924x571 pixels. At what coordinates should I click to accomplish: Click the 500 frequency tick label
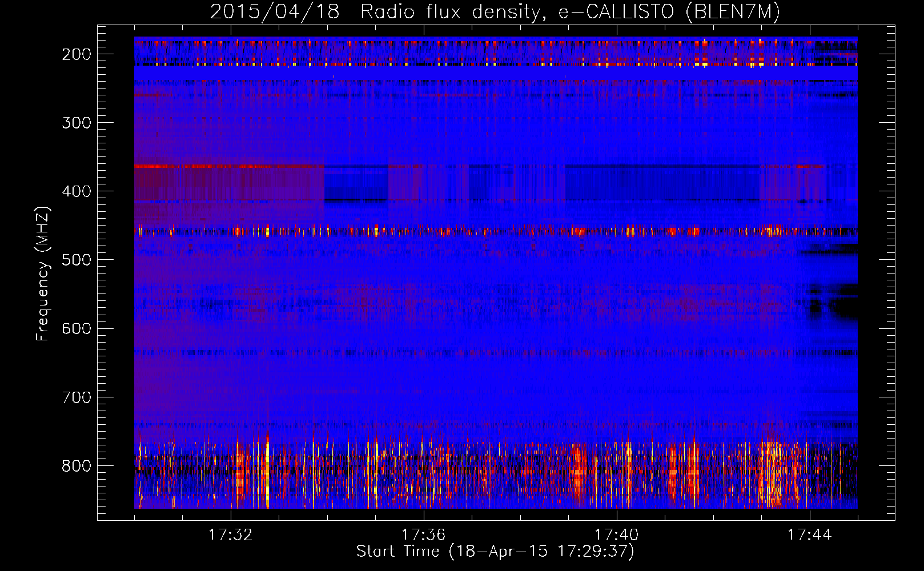click(x=77, y=260)
